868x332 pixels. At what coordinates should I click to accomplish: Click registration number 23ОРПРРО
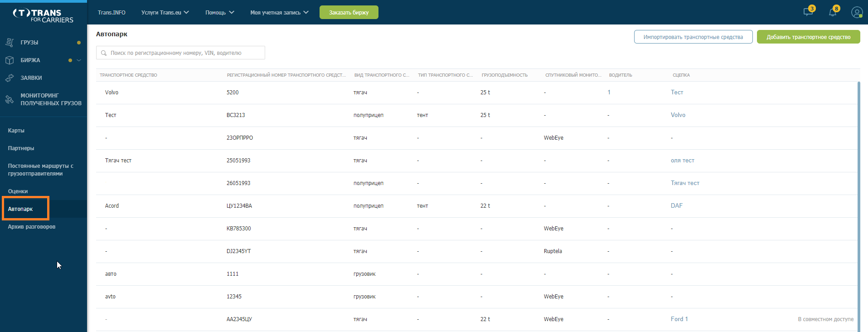240,138
